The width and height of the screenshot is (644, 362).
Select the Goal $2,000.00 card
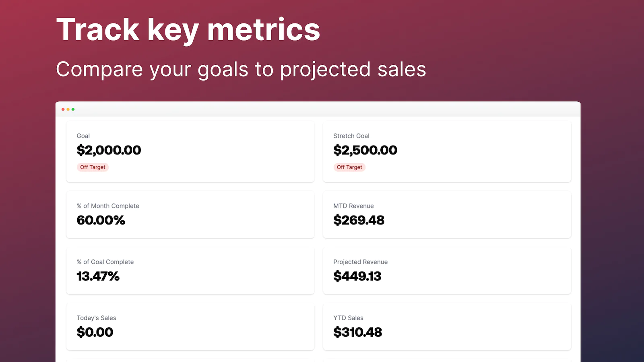click(x=190, y=152)
